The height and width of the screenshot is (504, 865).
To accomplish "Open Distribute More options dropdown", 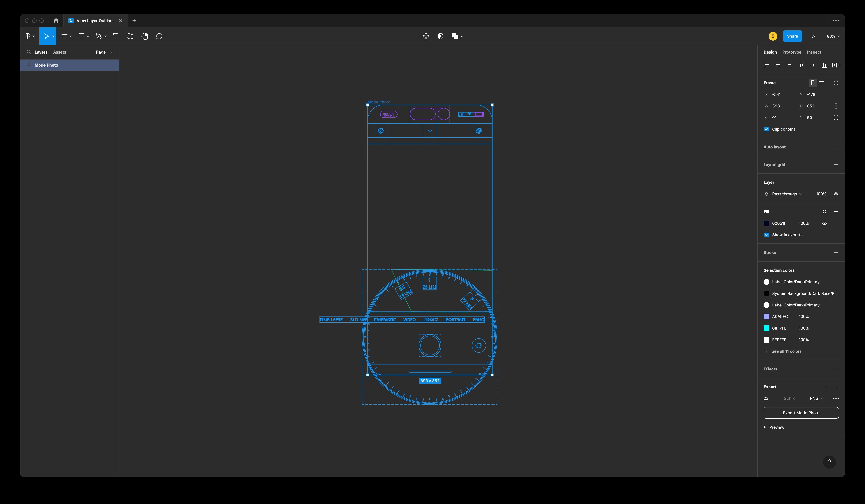I will tap(836, 65).
